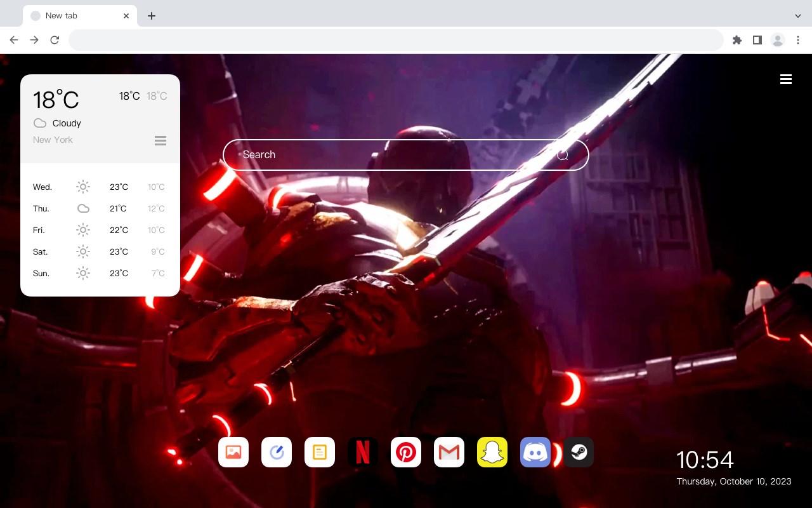Click Friday's 22°C high temperature
This screenshot has width=812, height=508.
119,231
